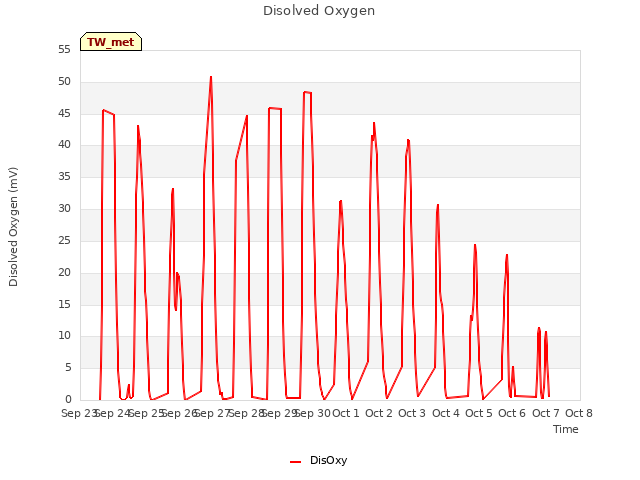Image resolution: width=640 pixels, height=480 pixels.
Task: Click the Oct 6 date tick label
Action: [512, 413]
